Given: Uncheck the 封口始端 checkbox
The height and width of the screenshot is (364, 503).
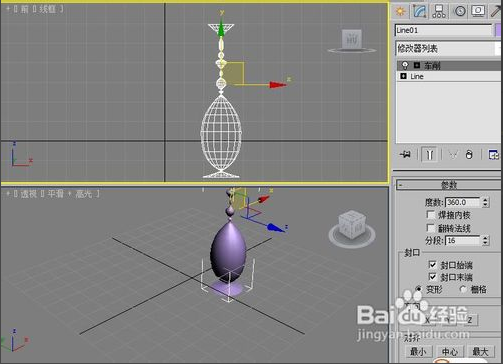Looking at the screenshot, I should coord(432,265).
